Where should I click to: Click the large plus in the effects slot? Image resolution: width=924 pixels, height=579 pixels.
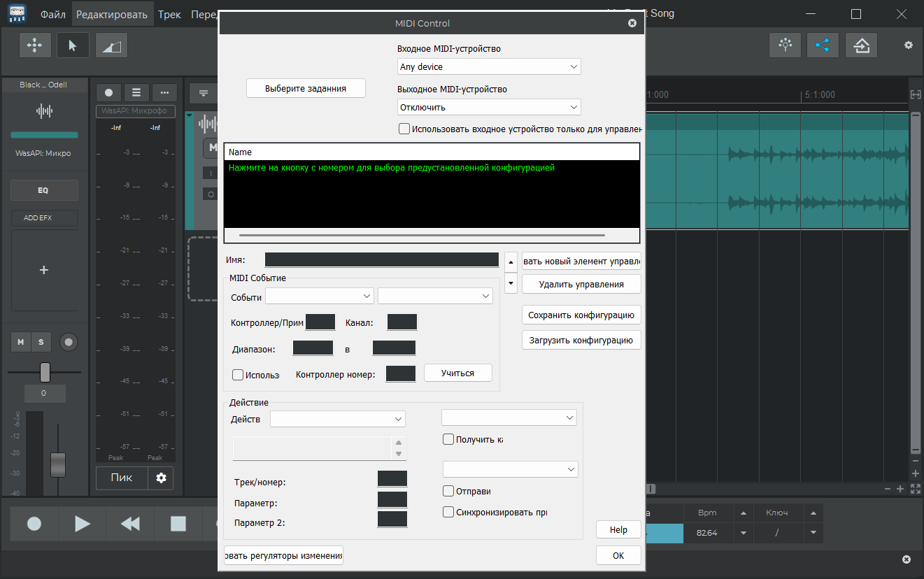(x=44, y=270)
